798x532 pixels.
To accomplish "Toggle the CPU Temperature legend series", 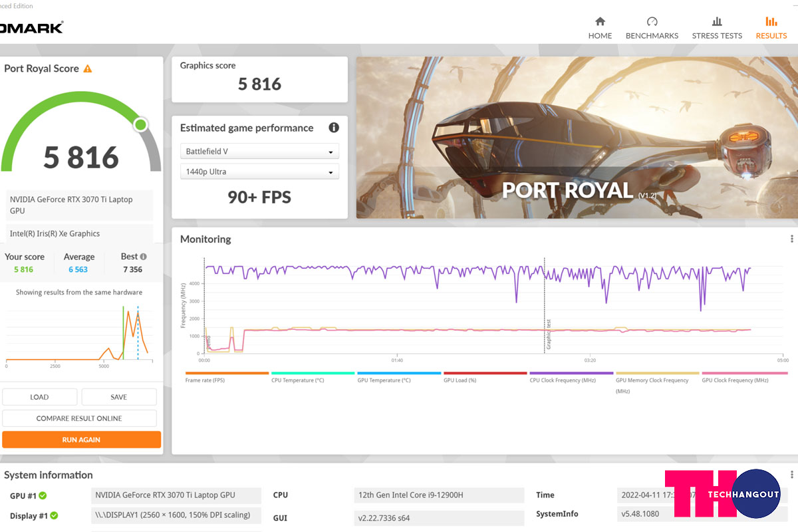I will [313, 377].
